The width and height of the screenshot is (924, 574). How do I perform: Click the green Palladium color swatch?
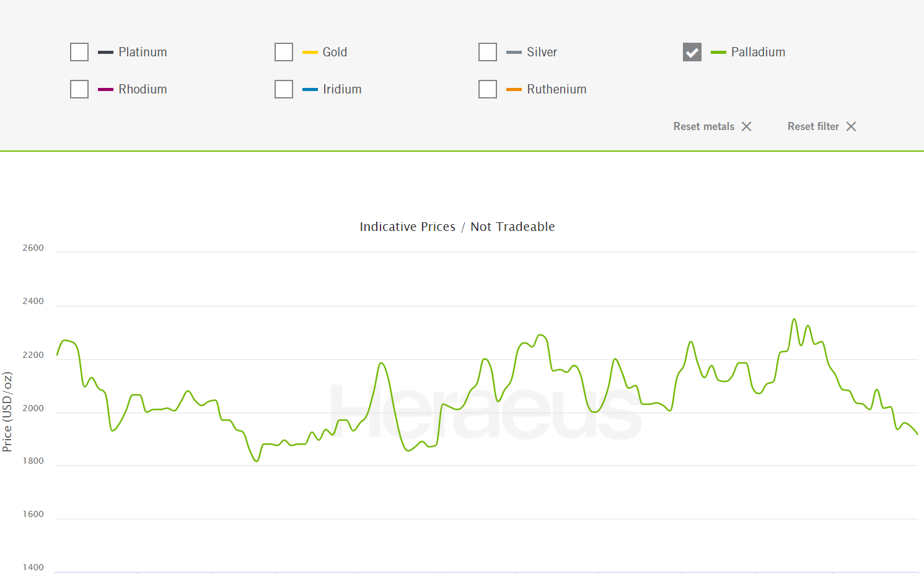[718, 53]
